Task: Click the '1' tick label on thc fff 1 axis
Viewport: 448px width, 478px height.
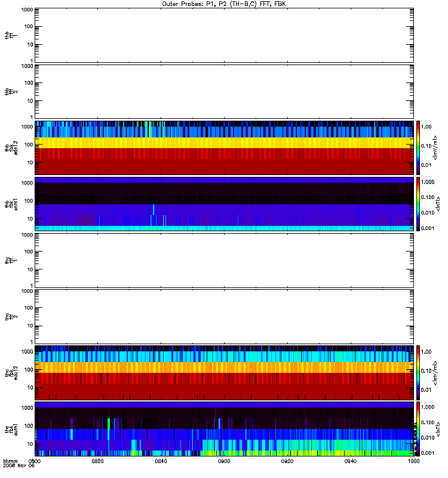Action: [x=32, y=286]
